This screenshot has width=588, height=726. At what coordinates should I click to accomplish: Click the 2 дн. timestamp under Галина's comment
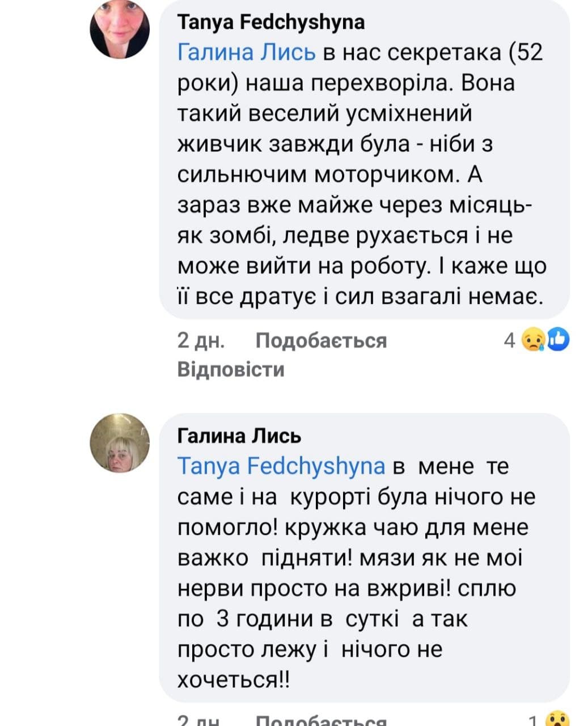tap(201, 721)
